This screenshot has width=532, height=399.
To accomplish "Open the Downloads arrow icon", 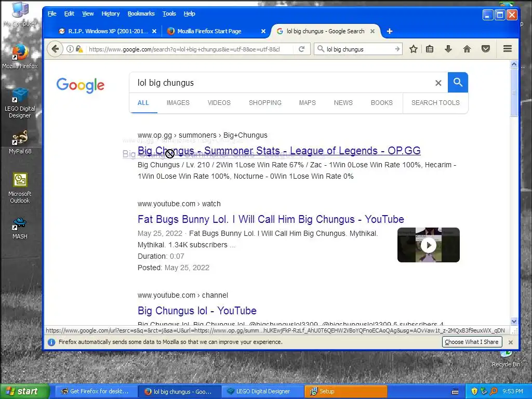I will 448,49.
